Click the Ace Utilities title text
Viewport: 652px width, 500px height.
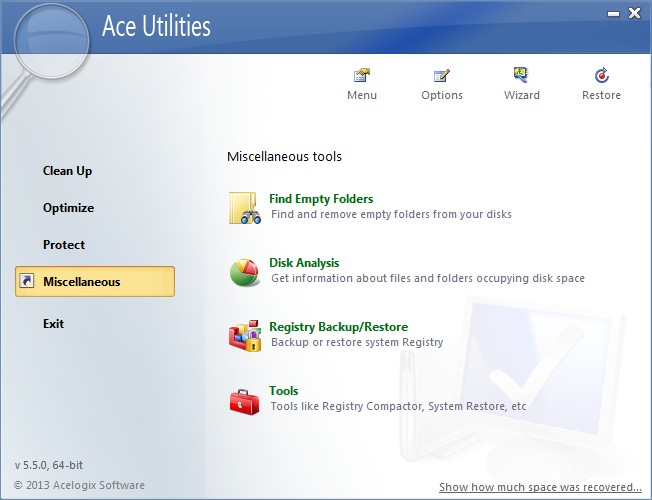pos(156,26)
